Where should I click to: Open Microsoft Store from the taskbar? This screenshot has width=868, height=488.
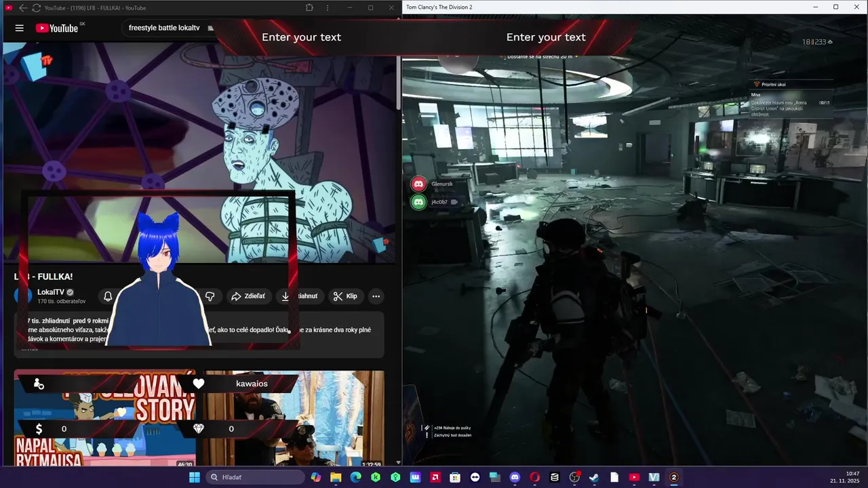coord(455,477)
